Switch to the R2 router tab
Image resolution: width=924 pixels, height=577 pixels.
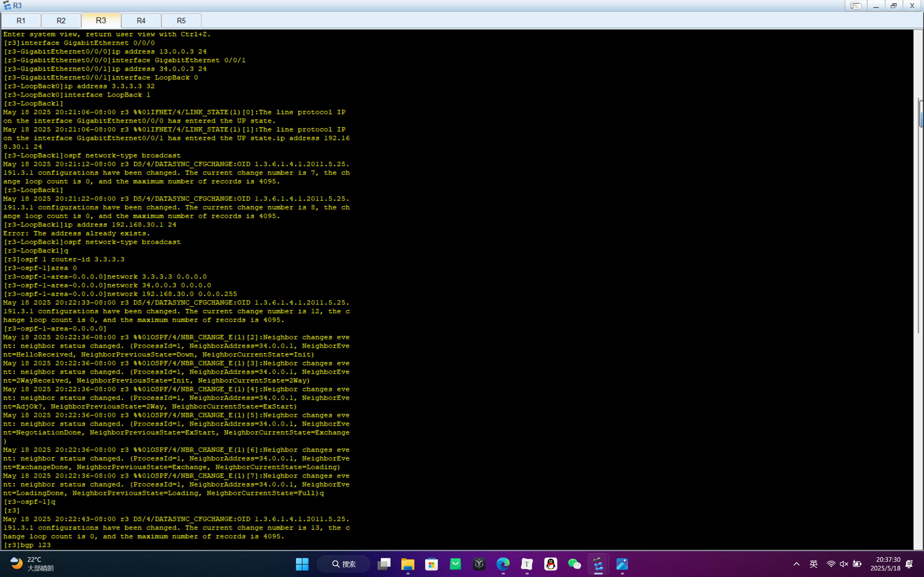61,21
